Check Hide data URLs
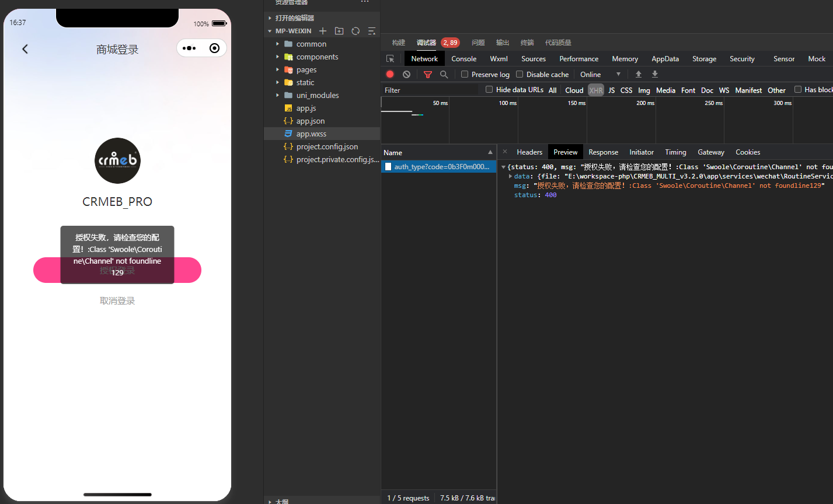Image resolution: width=833 pixels, height=504 pixels. [x=489, y=89]
